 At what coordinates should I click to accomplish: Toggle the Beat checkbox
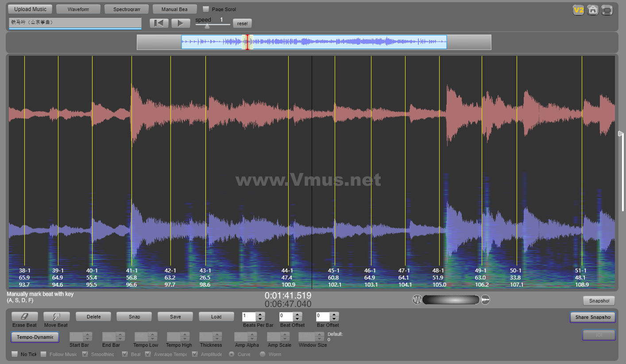pyautogui.click(x=125, y=354)
